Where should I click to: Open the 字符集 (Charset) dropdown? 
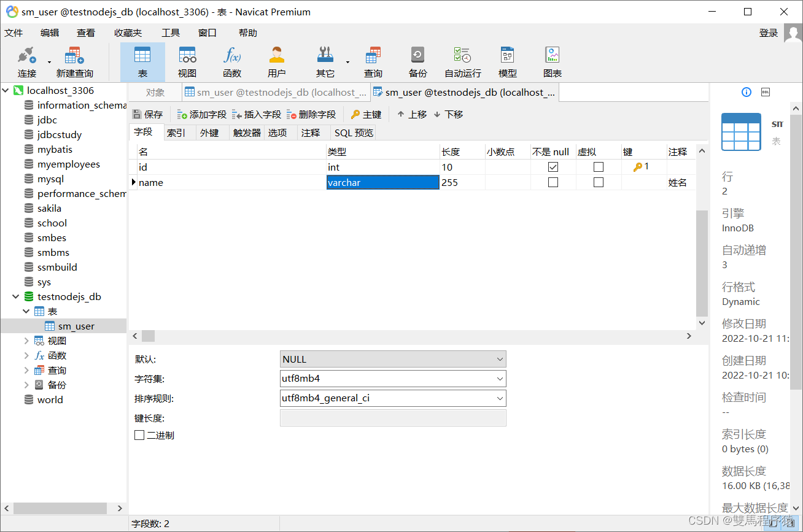pyautogui.click(x=393, y=379)
